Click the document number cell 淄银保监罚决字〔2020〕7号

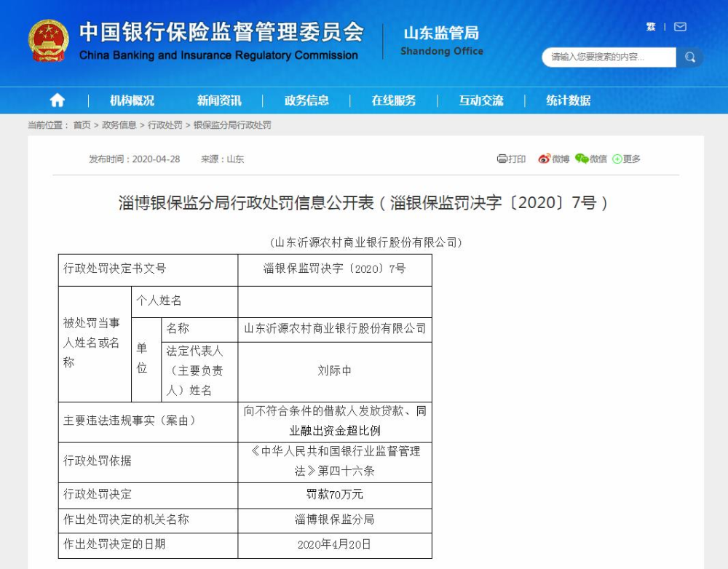point(335,268)
